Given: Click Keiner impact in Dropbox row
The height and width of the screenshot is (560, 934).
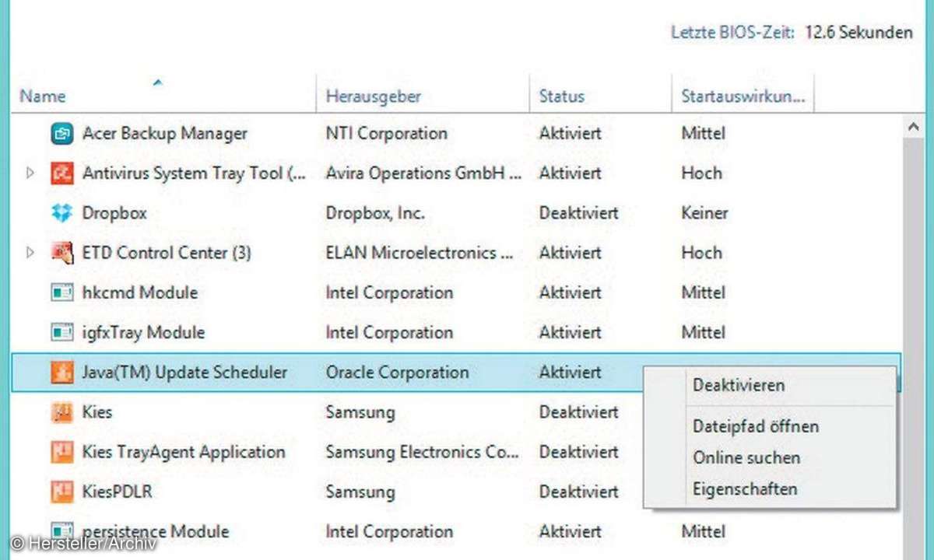Looking at the screenshot, I should tap(704, 213).
